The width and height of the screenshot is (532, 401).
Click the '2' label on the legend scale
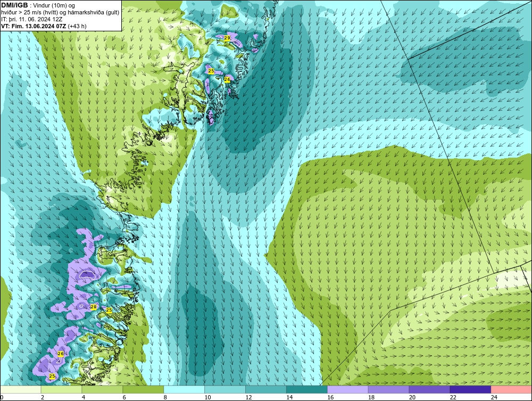(43, 397)
